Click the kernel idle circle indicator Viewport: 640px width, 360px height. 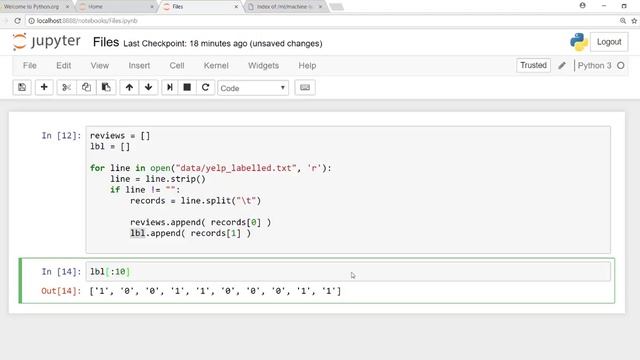621,65
